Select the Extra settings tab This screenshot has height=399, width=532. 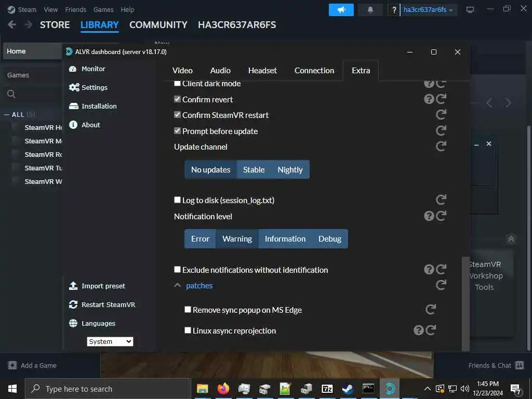coord(361,71)
